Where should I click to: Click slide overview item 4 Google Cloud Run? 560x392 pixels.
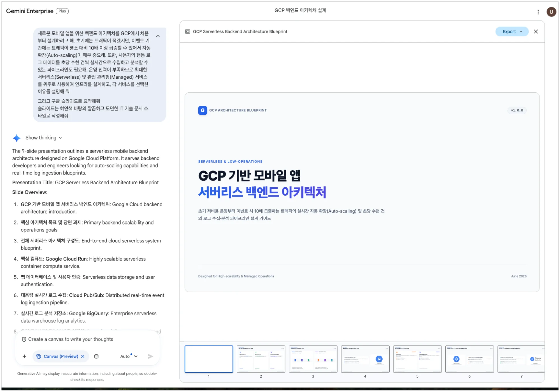point(83,262)
